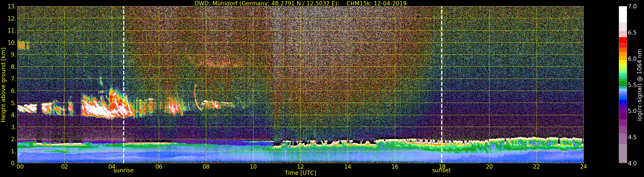This screenshot has height=177, width=644.
Task: Click the '10' time axis tick label
Action: (x=253, y=167)
